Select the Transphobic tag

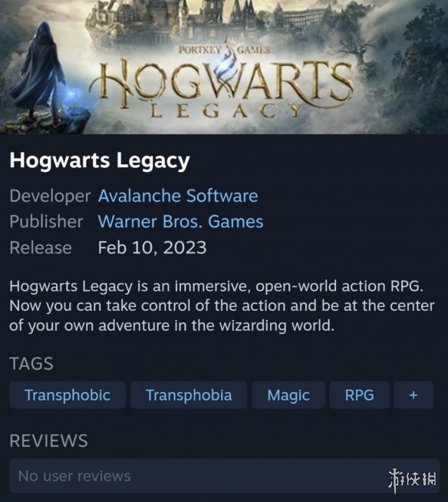(68, 395)
